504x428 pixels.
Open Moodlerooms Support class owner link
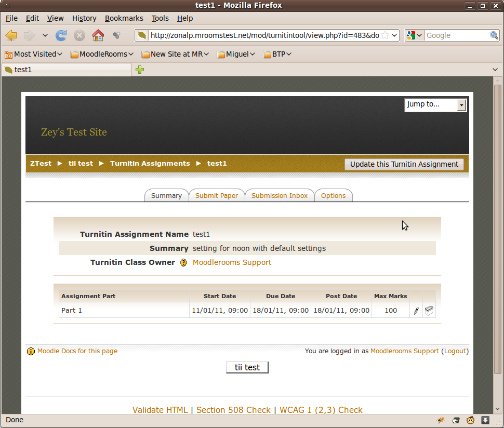[232, 262]
